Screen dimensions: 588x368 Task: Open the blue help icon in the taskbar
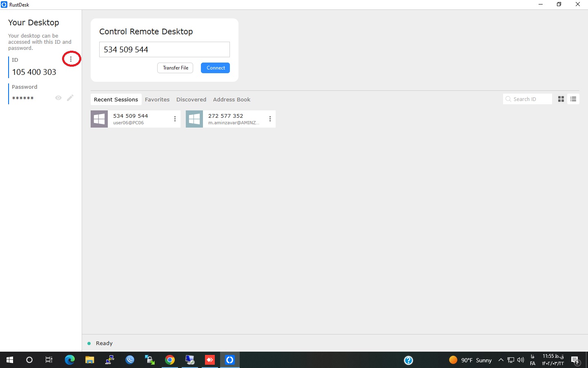pos(408,360)
